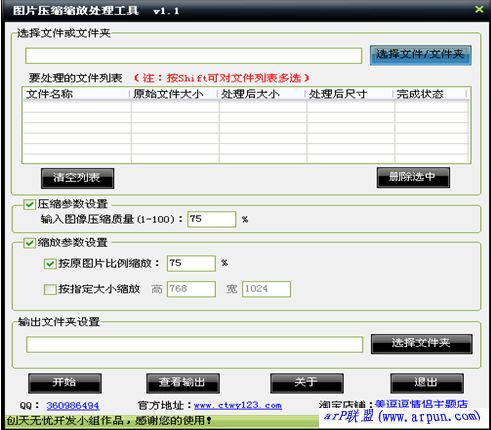The image size is (491, 430).
Task: Click the height field showing 768
Action: 191,289
